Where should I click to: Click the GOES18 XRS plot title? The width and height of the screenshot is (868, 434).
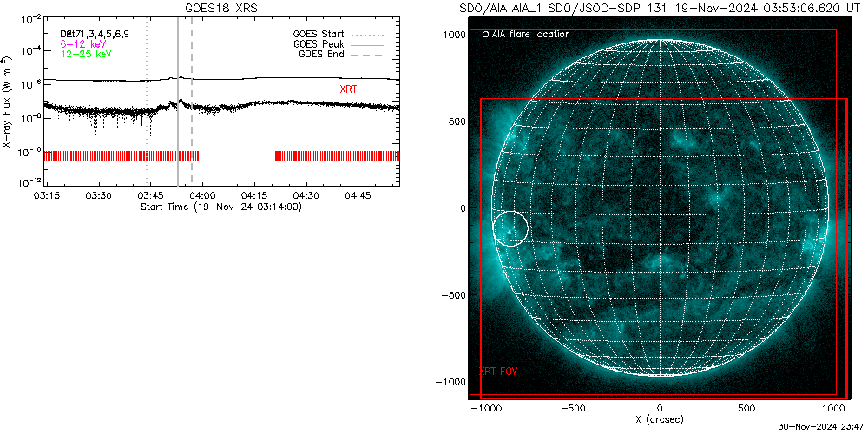(220, 9)
